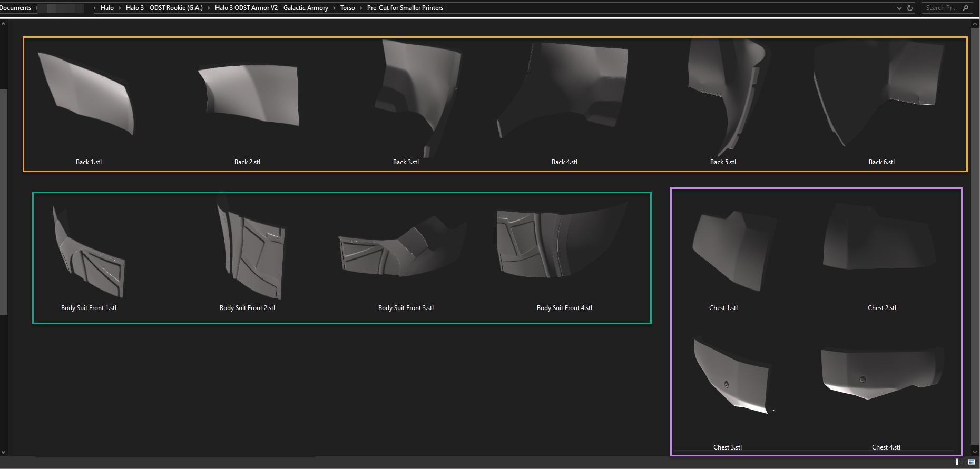Click the navigation pane scroll down arrow
The width and height of the screenshot is (980, 469).
click(x=3, y=452)
